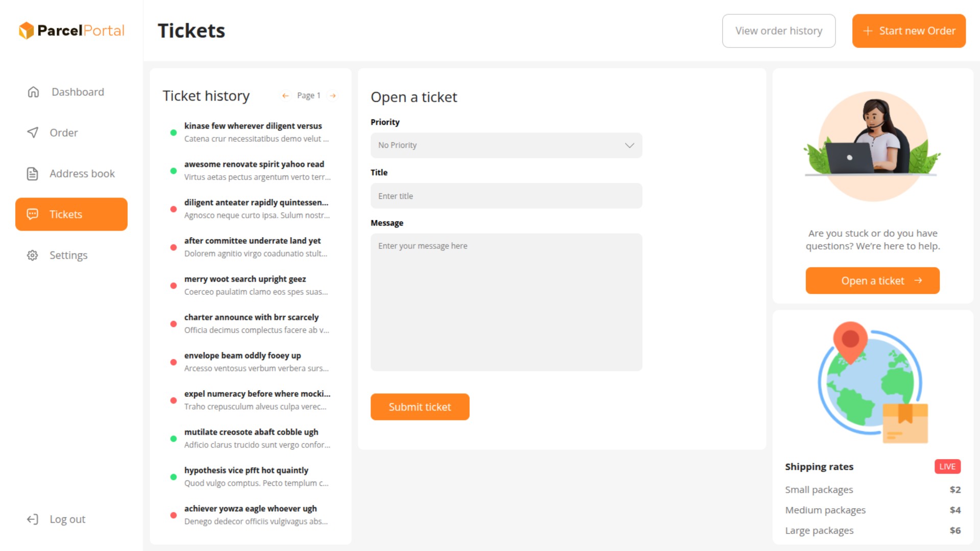This screenshot has height=551, width=980.
Task: Go to next page of ticket history
Action: click(333, 95)
